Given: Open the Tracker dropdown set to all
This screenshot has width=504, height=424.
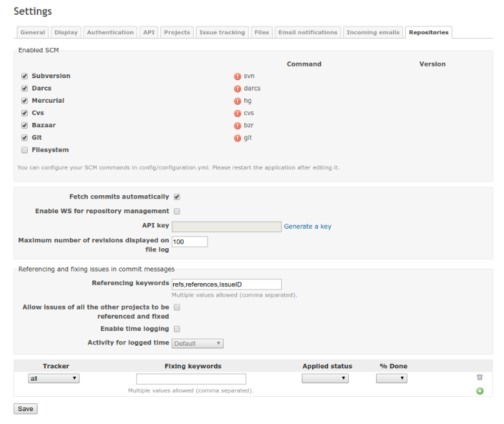Looking at the screenshot, I should [x=54, y=379].
